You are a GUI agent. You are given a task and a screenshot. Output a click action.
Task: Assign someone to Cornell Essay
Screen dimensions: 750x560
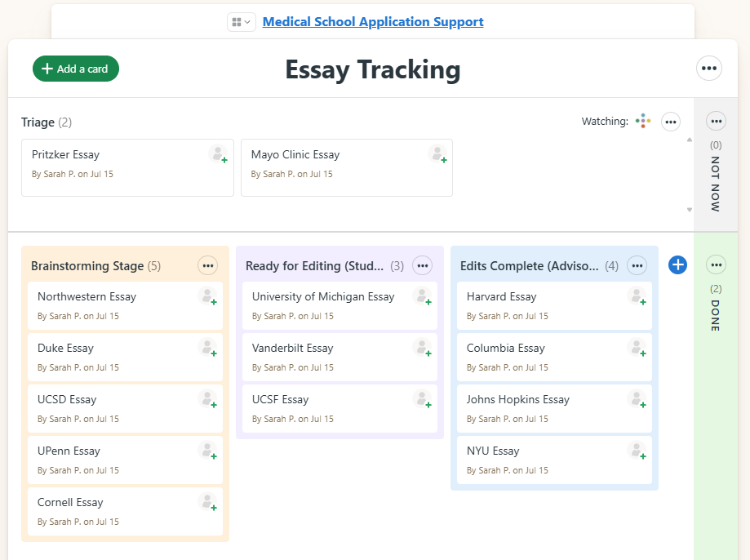tap(207, 502)
